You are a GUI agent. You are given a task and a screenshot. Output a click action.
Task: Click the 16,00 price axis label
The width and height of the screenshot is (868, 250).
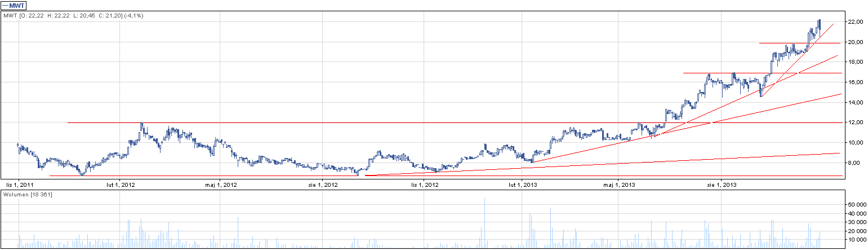click(857, 82)
